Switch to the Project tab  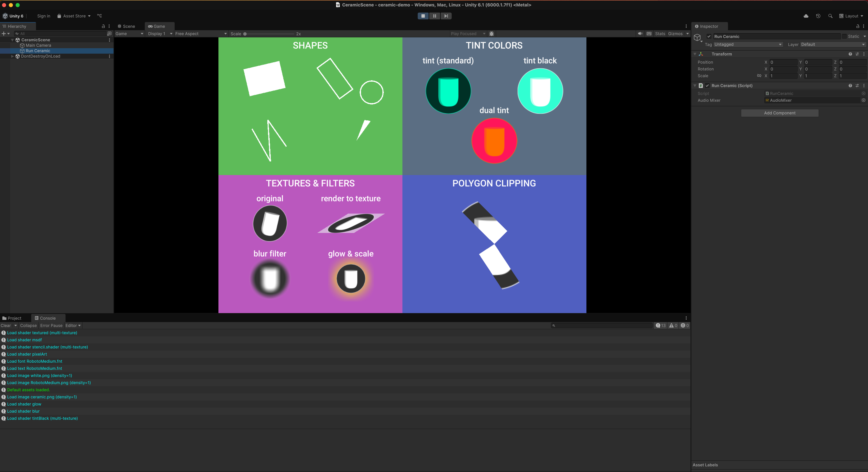(x=13, y=318)
